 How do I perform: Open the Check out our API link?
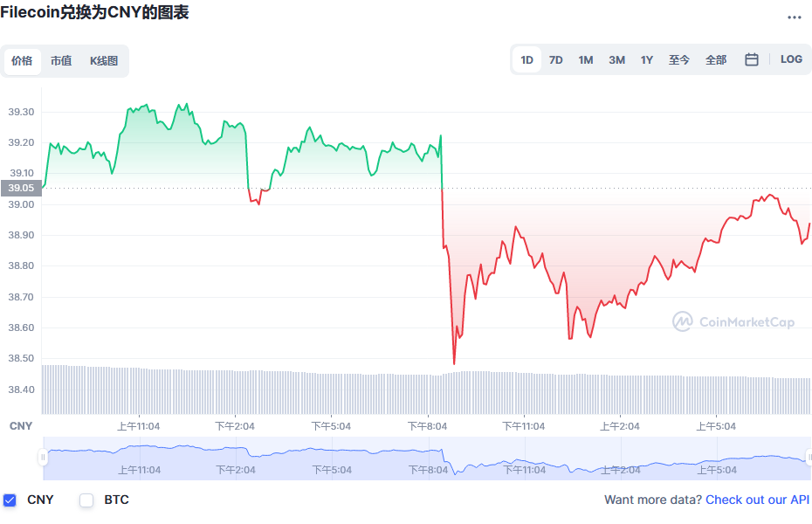point(757,500)
